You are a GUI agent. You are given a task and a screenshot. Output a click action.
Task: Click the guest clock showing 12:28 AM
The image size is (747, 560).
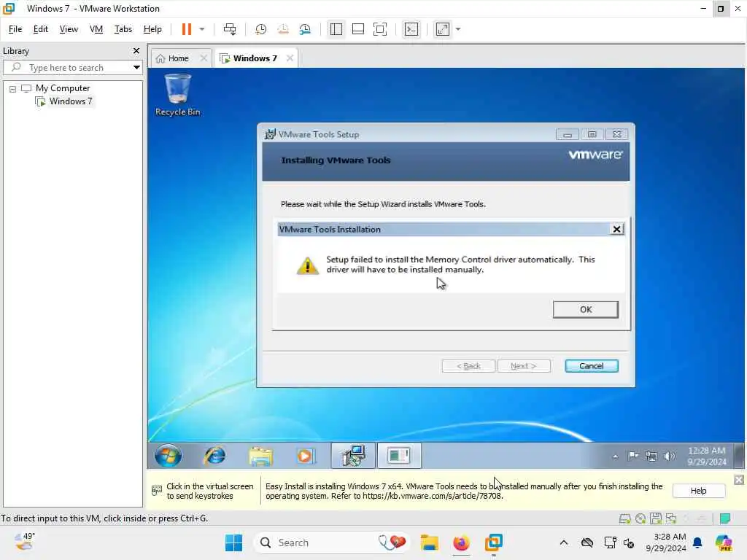[x=706, y=456]
